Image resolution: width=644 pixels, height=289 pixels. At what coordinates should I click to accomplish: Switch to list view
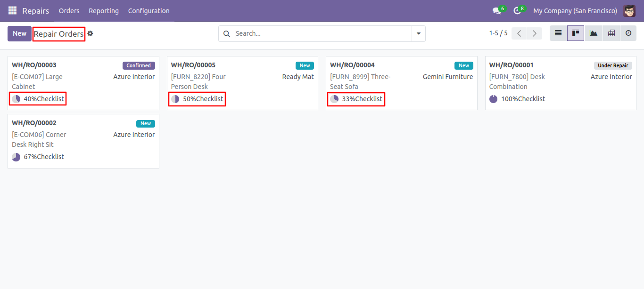[558, 33]
